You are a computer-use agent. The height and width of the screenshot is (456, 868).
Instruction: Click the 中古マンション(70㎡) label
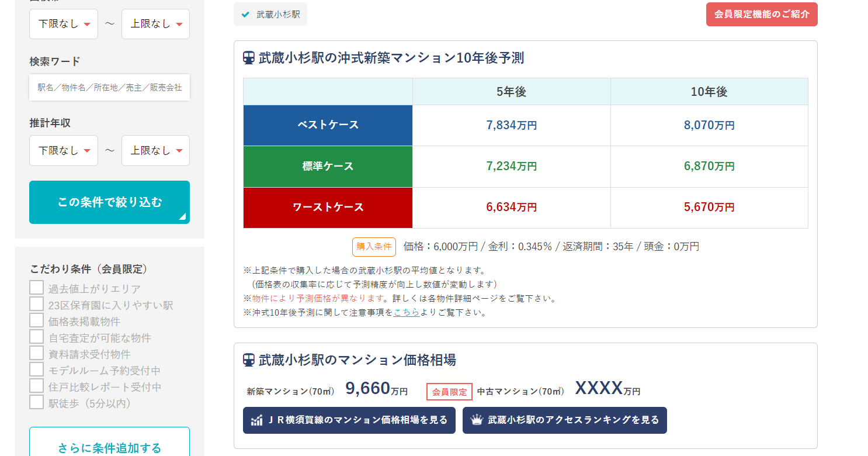tap(521, 392)
